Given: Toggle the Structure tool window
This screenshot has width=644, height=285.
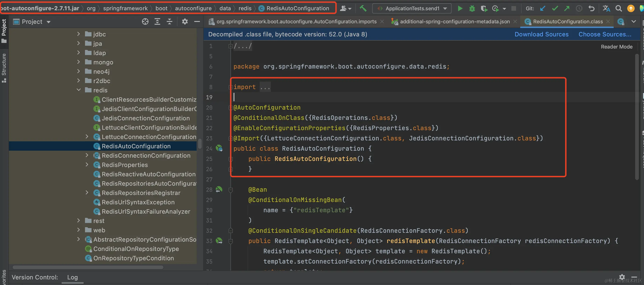Looking at the screenshot, I should coord(4,67).
